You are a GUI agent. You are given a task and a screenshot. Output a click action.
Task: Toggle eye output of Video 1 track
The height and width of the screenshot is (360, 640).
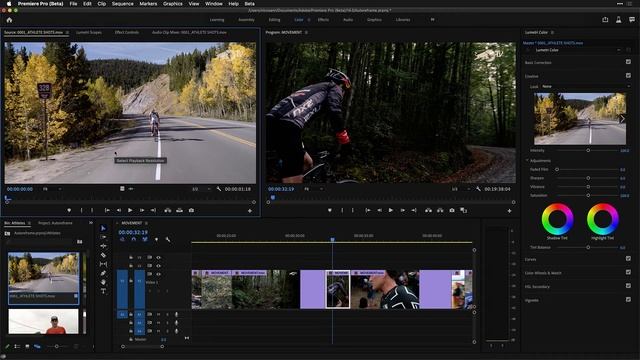(158, 274)
